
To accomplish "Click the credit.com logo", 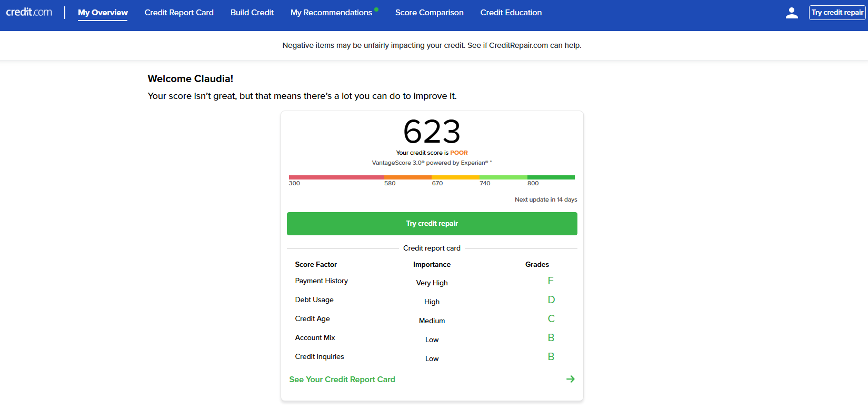I will (x=29, y=12).
